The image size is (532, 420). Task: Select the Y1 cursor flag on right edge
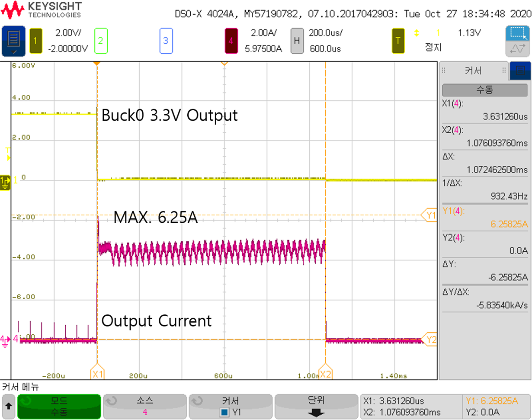[x=429, y=215]
